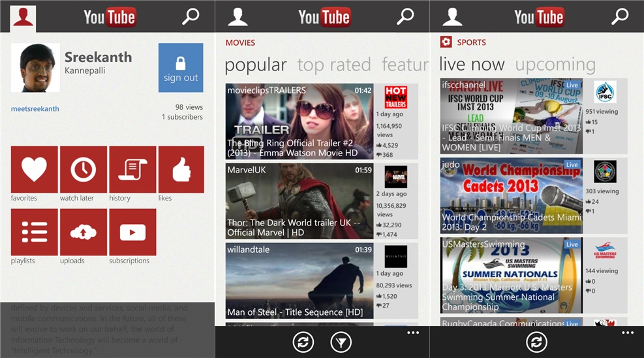The height and width of the screenshot is (358, 644).
Task: Open the history scroll tile
Action: click(x=132, y=169)
